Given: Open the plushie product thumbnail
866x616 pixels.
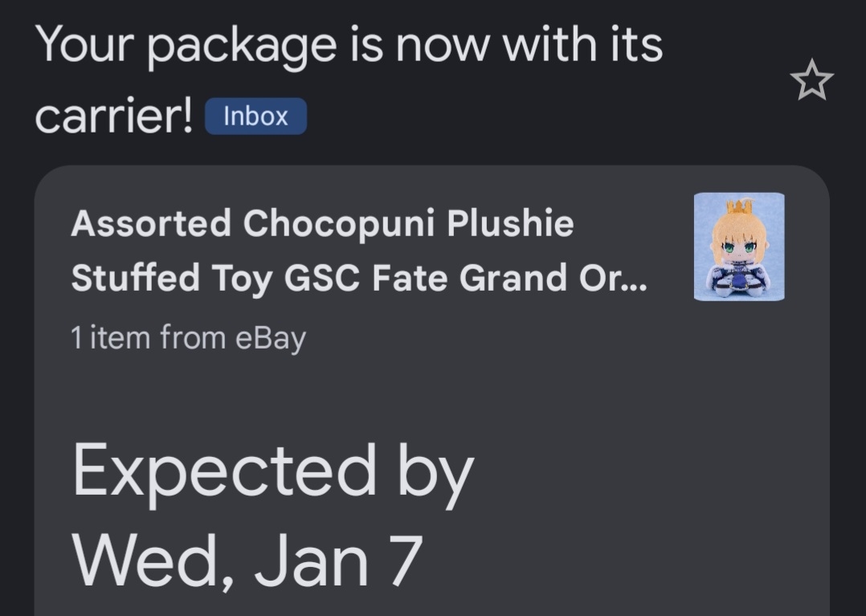Looking at the screenshot, I should 739,247.
